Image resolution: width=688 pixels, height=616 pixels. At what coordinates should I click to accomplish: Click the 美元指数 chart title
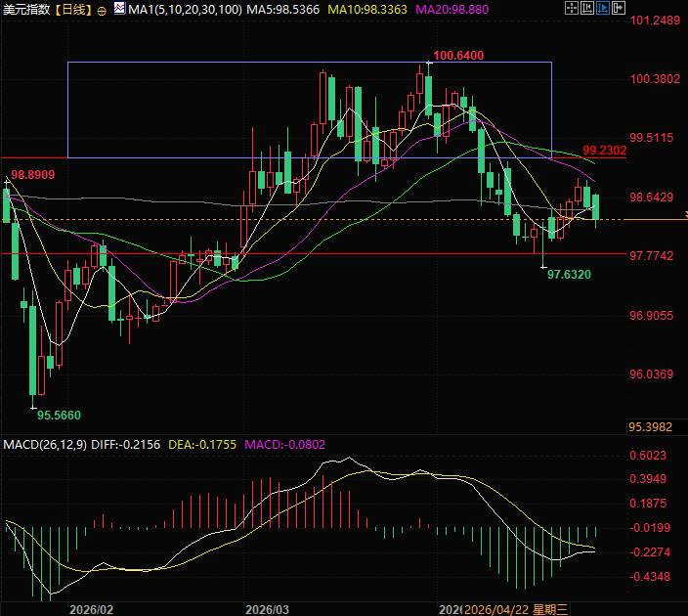coord(25,9)
